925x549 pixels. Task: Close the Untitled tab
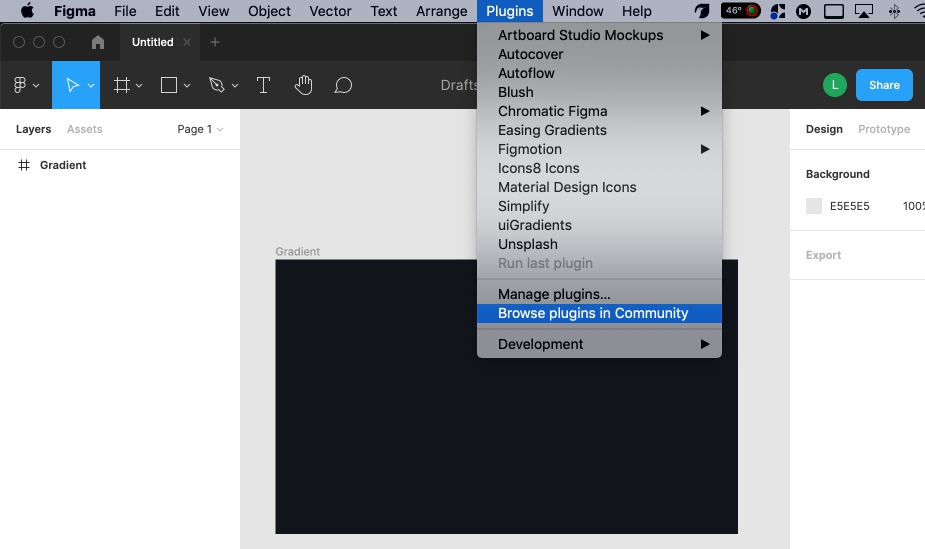pos(187,42)
